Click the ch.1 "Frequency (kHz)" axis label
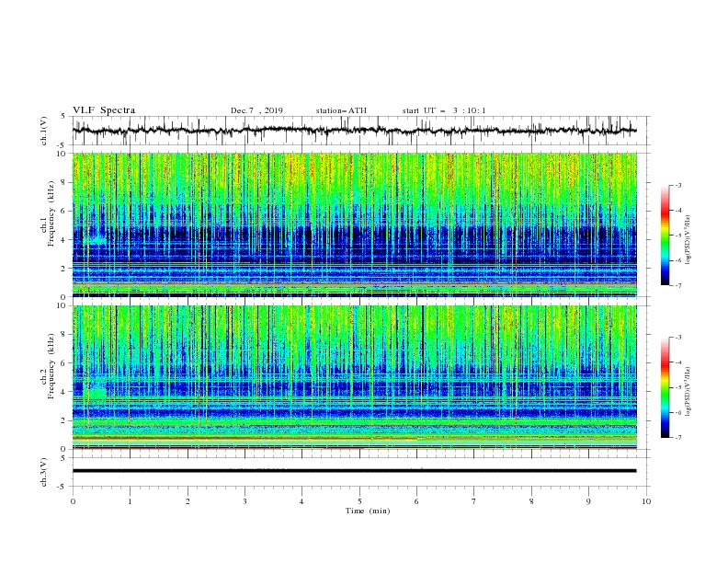Image resolution: width=728 pixels, height=563 pixels. pos(51,213)
